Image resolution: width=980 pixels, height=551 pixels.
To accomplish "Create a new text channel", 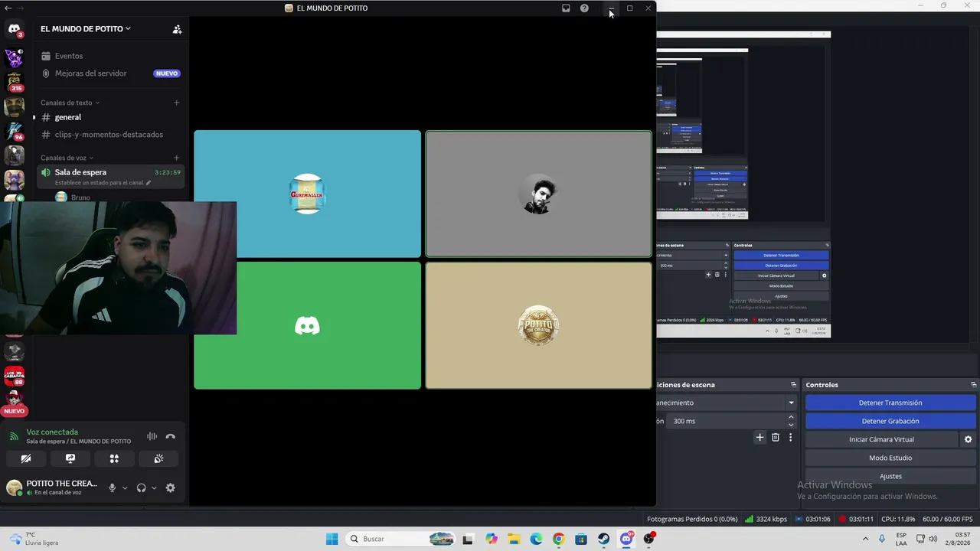I will click(177, 103).
